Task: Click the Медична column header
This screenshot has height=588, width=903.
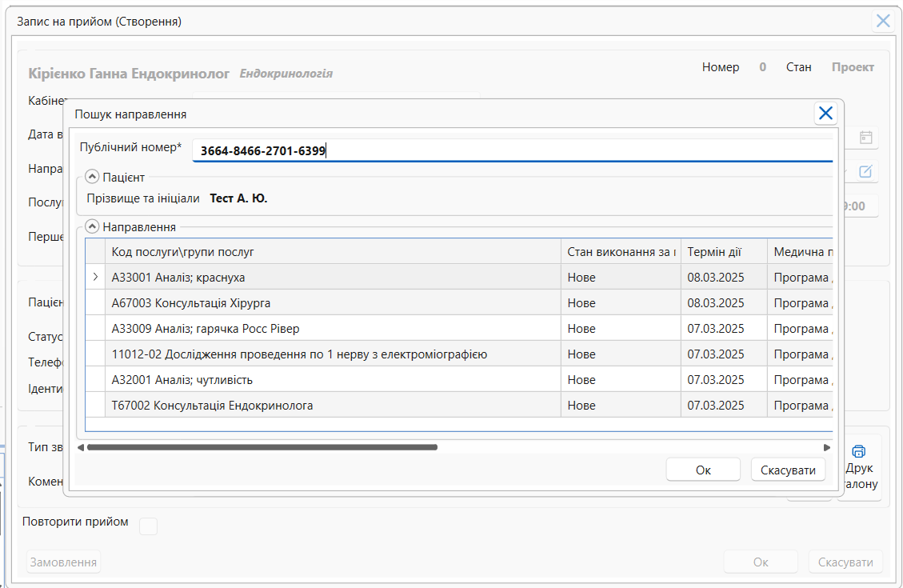Action: click(x=801, y=252)
